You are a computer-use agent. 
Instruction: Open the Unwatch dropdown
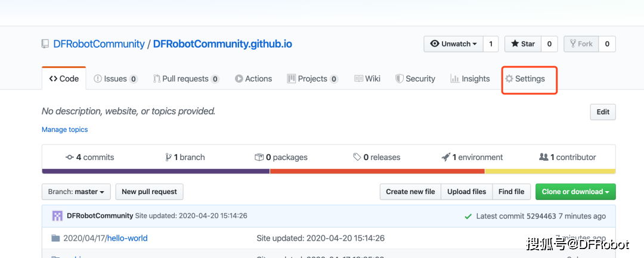point(453,44)
